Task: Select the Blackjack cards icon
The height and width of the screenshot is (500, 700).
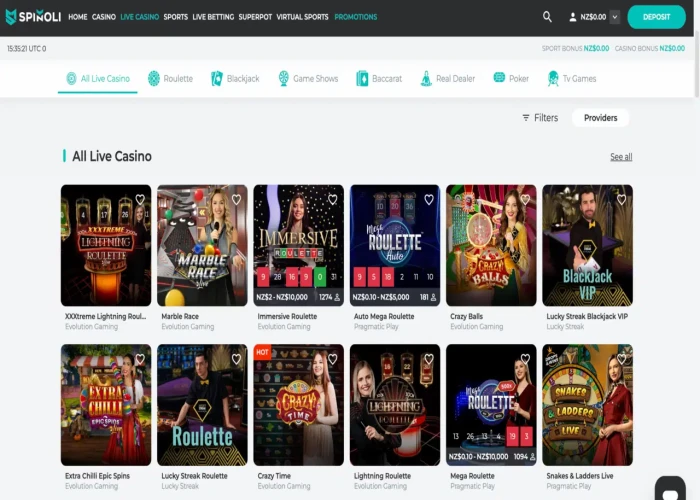Action: [x=217, y=78]
